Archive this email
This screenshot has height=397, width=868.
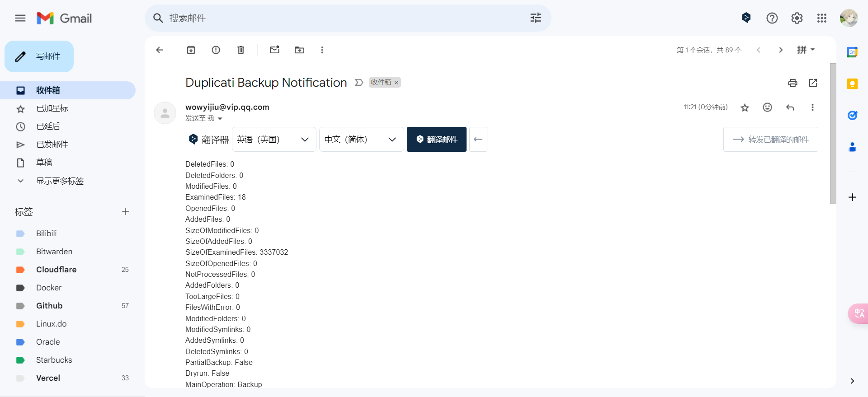point(191,50)
